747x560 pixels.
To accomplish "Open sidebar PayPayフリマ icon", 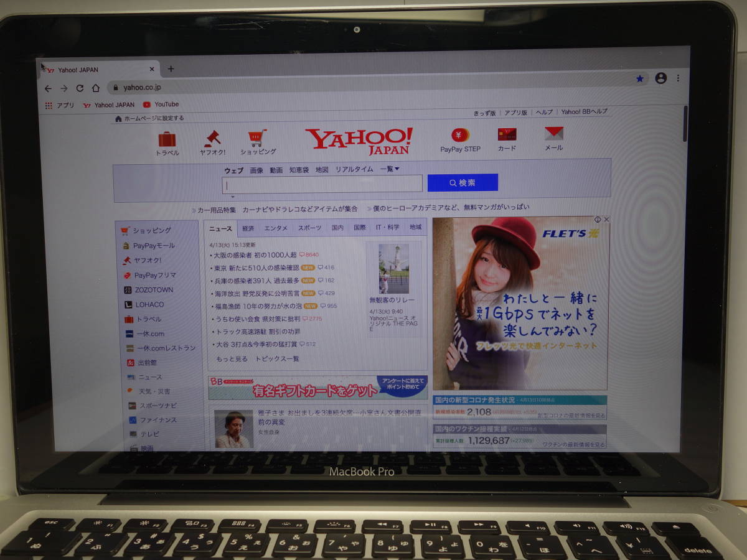I will pos(127,275).
